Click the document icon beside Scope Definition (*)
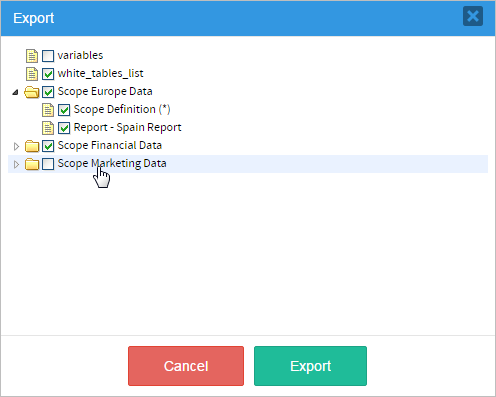 click(x=48, y=110)
